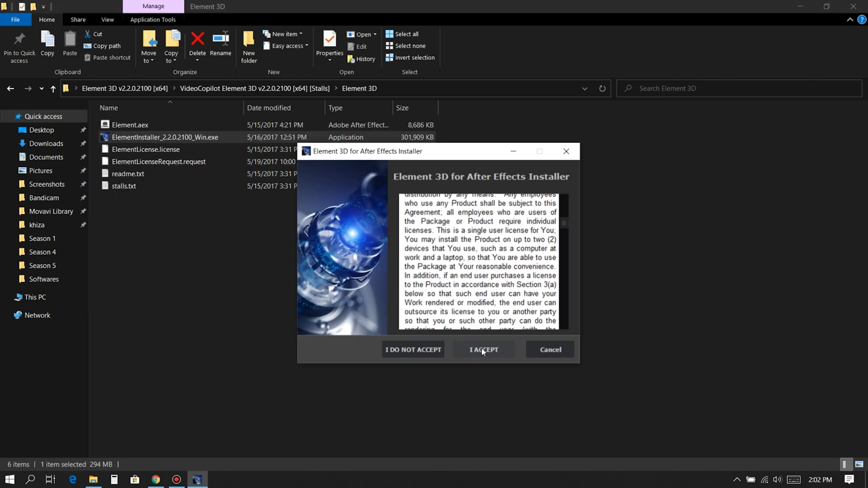The height and width of the screenshot is (488, 868).
Task: Select This PC in navigation pane
Action: coord(35,297)
